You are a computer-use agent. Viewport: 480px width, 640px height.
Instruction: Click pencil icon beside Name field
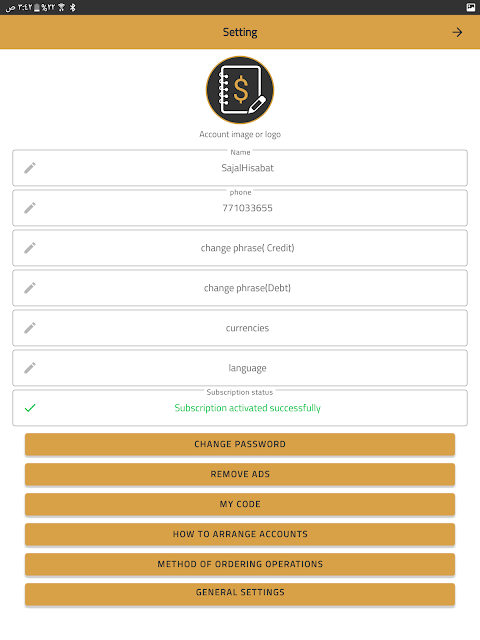pos(30,168)
